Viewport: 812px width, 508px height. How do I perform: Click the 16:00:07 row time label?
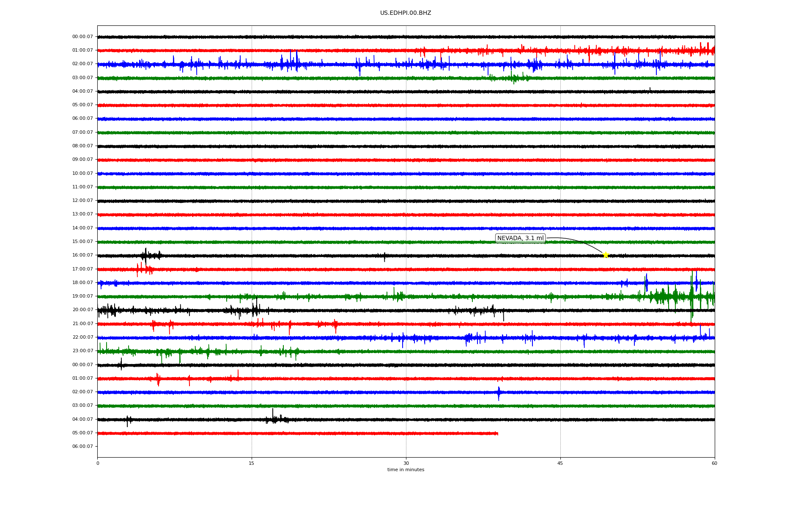(82, 255)
